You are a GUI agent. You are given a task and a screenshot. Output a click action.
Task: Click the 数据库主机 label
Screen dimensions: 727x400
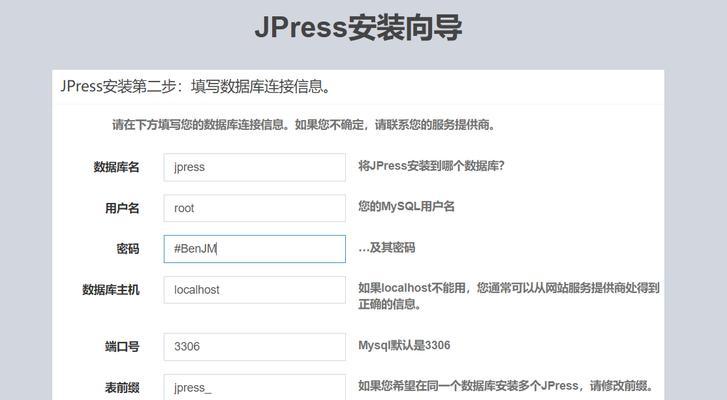click(111, 290)
